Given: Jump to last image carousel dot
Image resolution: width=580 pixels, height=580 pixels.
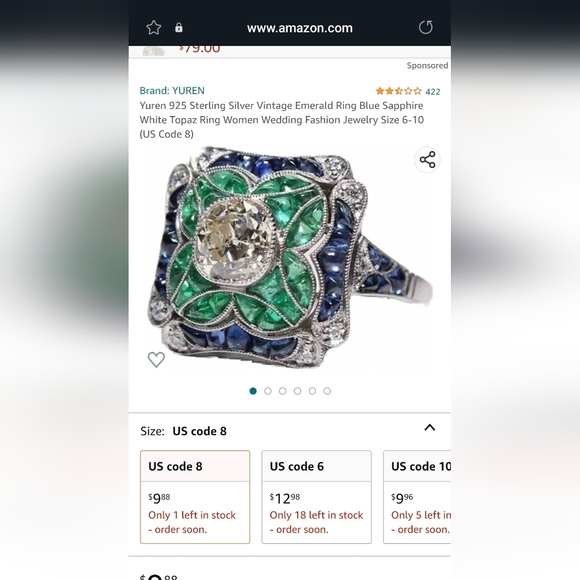Looking at the screenshot, I should click(327, 391).
